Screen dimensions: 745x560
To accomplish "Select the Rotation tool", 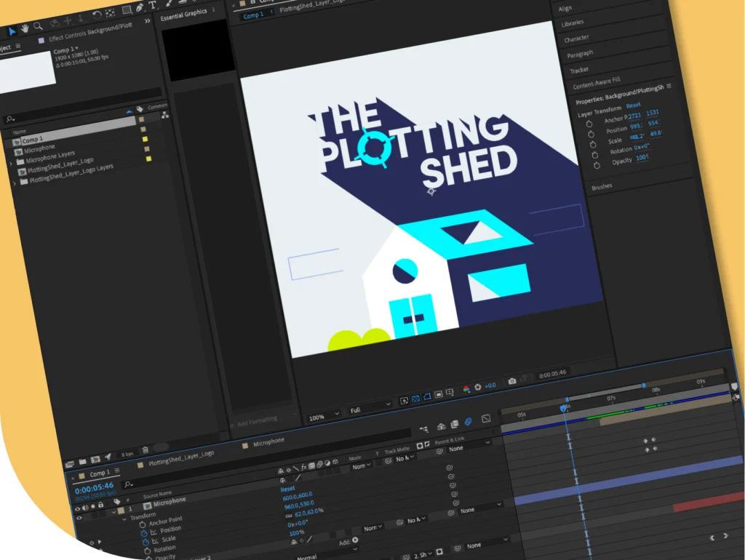I will tap(97, 15).
